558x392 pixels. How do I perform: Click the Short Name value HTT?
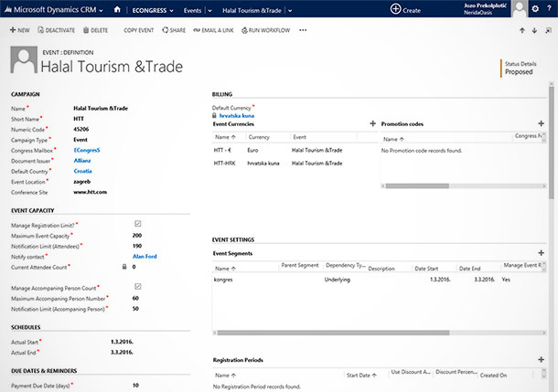tap(79, 119)
